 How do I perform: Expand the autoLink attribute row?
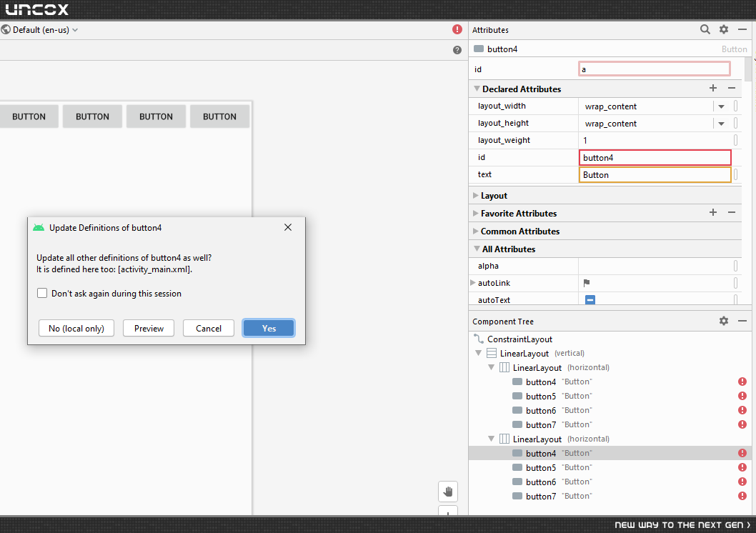tap(473, 283)
